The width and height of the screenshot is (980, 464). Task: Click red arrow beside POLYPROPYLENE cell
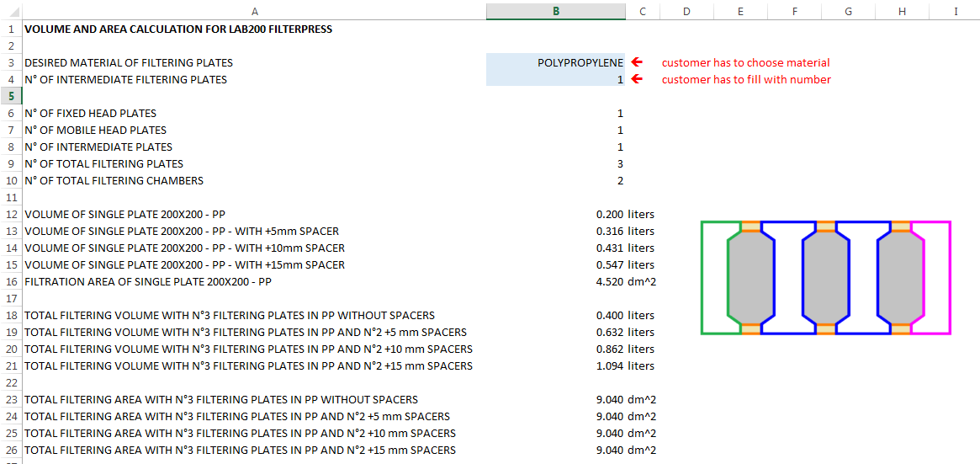tap(637, 62)
